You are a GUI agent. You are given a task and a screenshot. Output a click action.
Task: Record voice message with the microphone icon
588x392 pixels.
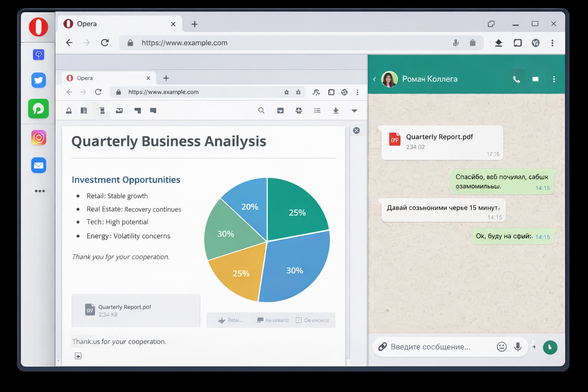[x=518, y=347]
